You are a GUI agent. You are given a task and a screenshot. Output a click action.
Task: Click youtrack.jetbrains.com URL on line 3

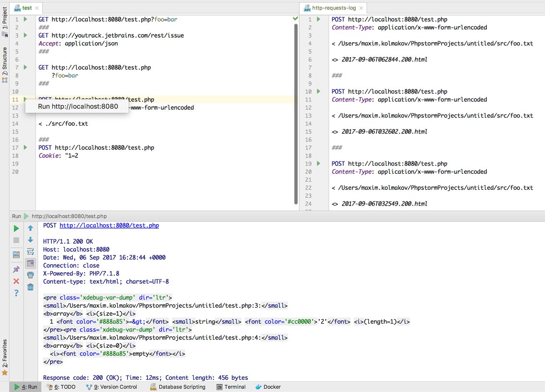point(118,35)
